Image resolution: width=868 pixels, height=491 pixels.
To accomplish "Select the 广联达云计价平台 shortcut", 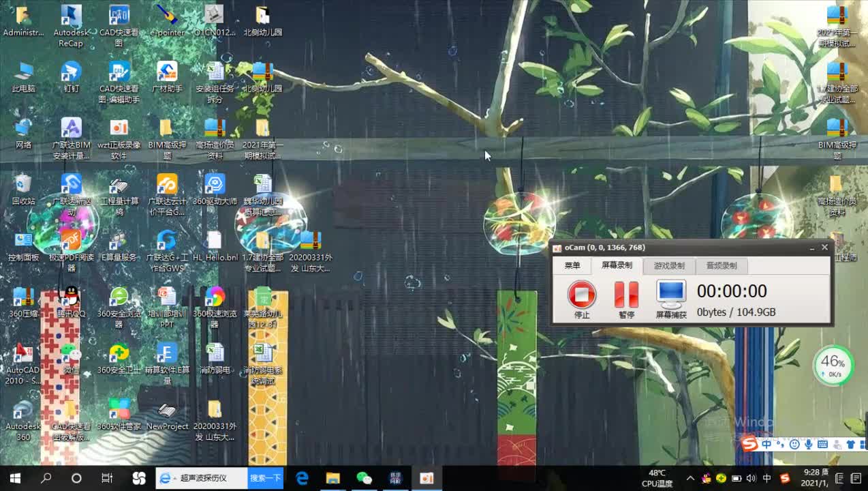I will 167,195.
